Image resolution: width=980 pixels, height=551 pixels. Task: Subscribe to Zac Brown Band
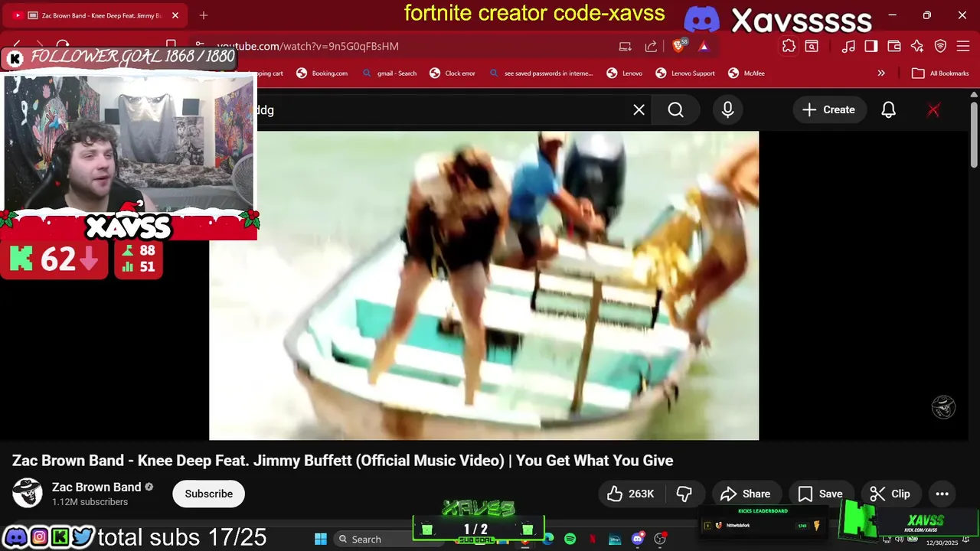click(208, 494)
